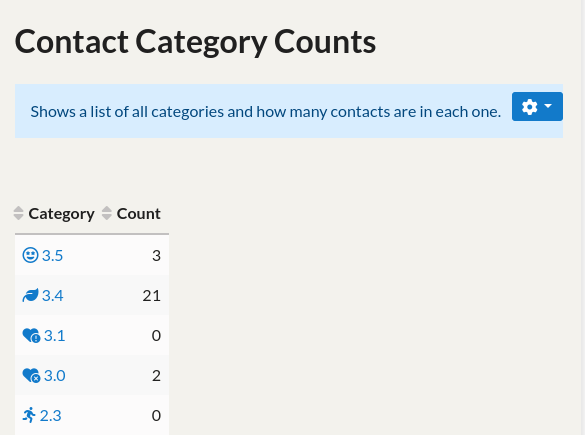585x435 pixels.
Task: Open the 3.0 category link
Action: [54, 375]
